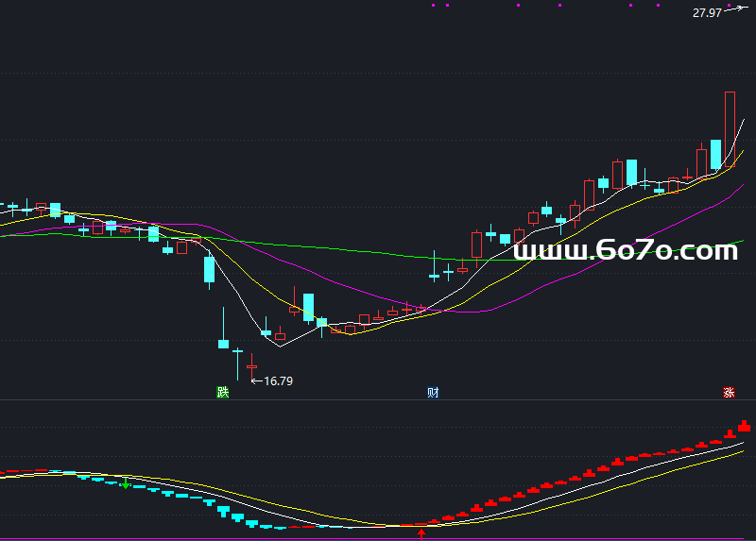Select the green long-term moving average line
Viewport: 756px width, 541px height.
(x=378, y=252)
